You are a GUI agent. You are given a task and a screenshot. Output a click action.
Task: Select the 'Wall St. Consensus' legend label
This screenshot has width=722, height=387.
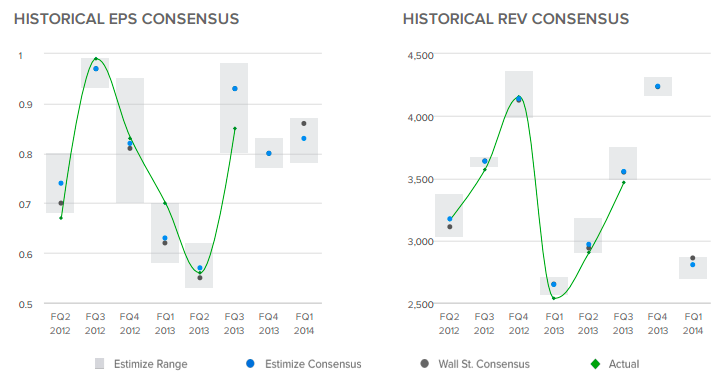click(484, 364)
